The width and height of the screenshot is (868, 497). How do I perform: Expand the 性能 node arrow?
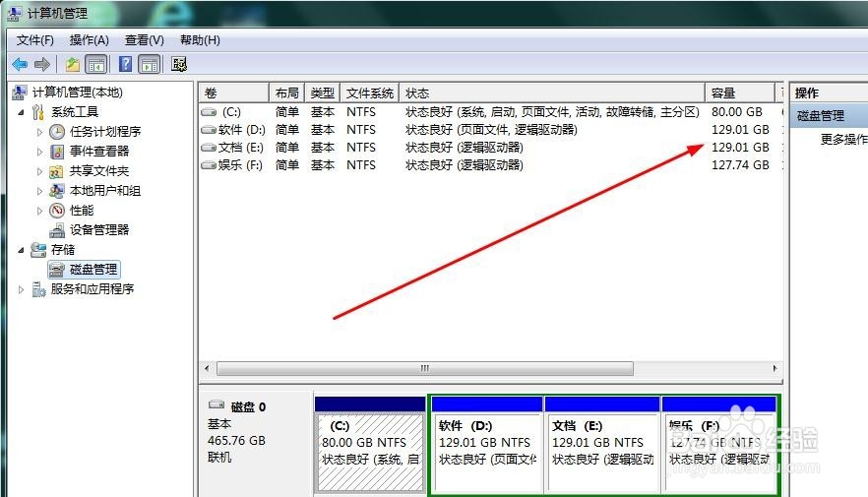pos(39,211)
